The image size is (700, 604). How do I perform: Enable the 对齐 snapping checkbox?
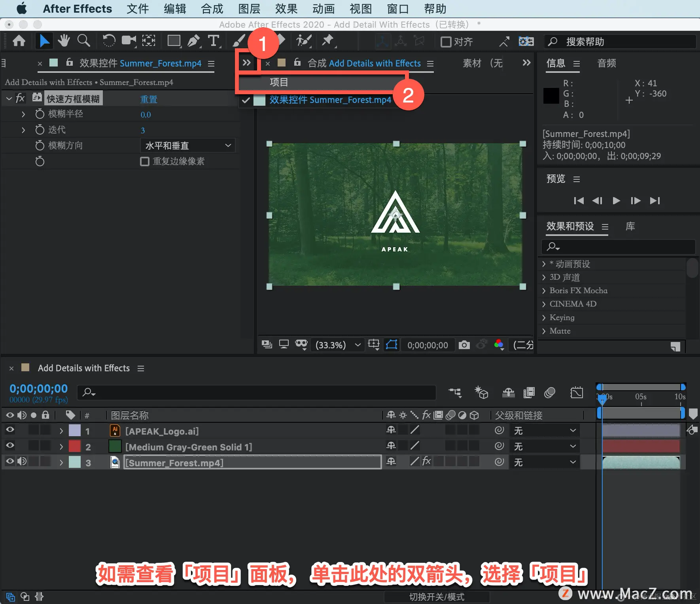click(446, 42)
